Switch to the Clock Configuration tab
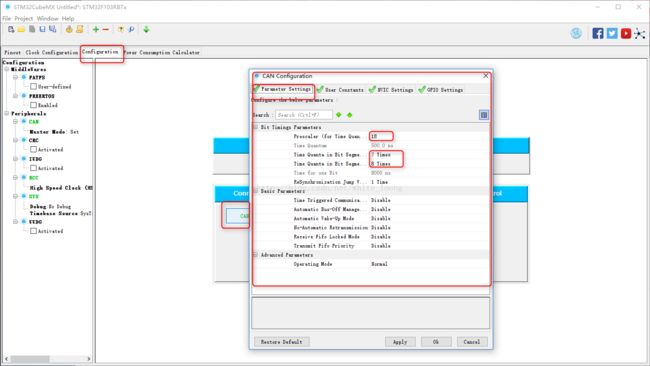The width and height of the screenshot is (650, 366). coord(52,53)
